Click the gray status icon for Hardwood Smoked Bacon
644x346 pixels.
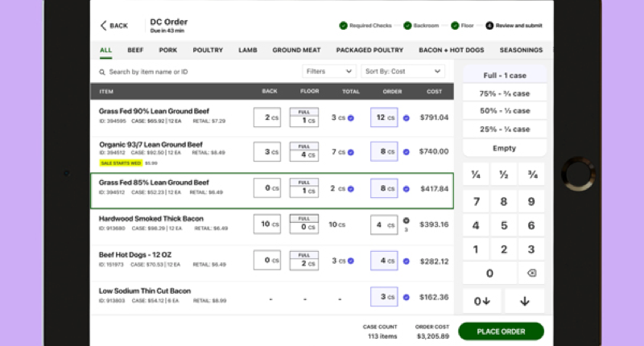pyautogui.click(x=407, y=220)
